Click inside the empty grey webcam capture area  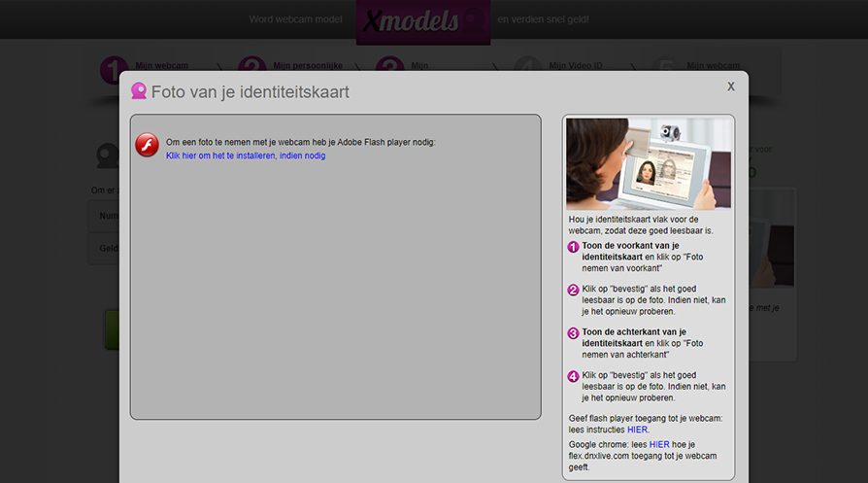click(335, 292)
